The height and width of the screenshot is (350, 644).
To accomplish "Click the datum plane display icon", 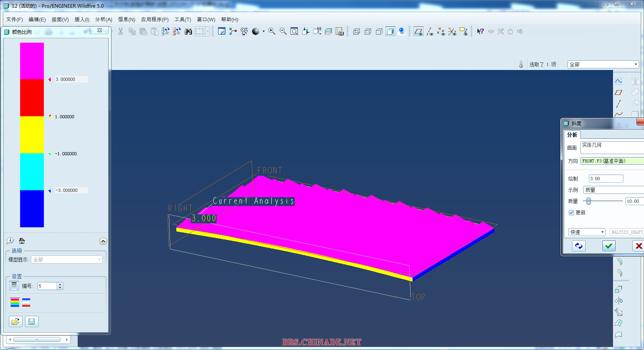I will point(418,31).
